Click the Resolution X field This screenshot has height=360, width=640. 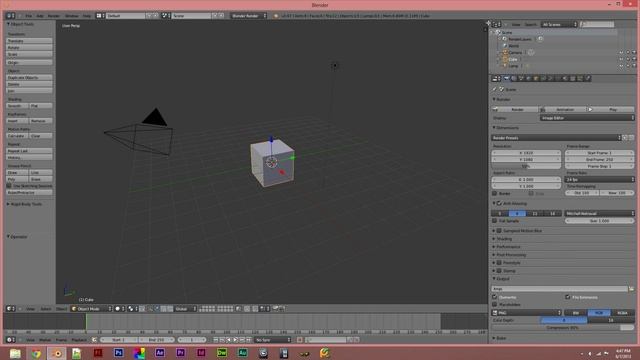[526, 153]
